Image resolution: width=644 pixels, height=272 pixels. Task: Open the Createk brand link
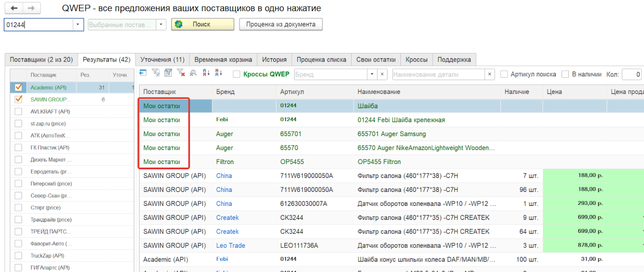227,217
